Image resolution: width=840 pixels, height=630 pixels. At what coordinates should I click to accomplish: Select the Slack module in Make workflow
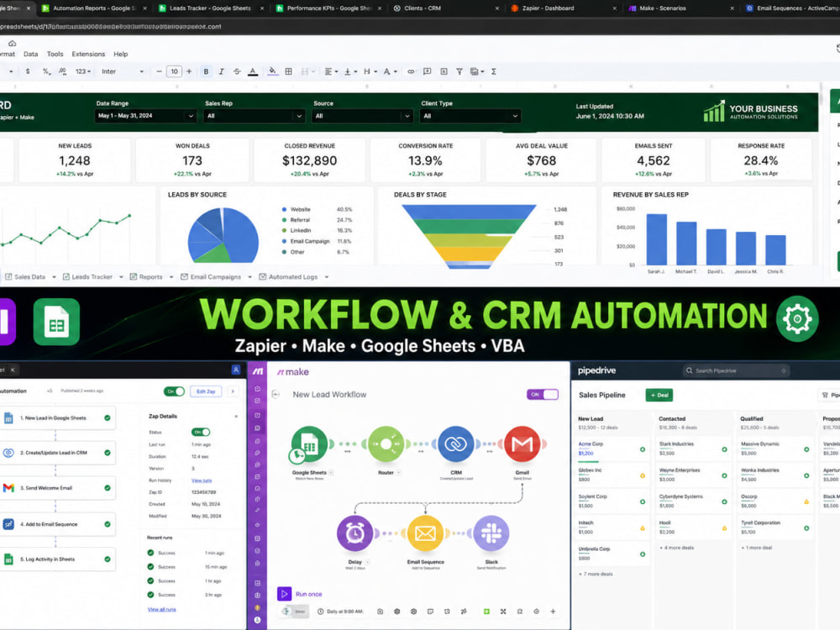tap(491, 533)
